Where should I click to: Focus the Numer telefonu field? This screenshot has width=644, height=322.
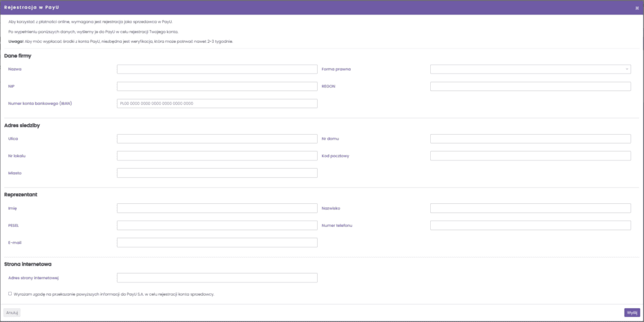[530, 225]
